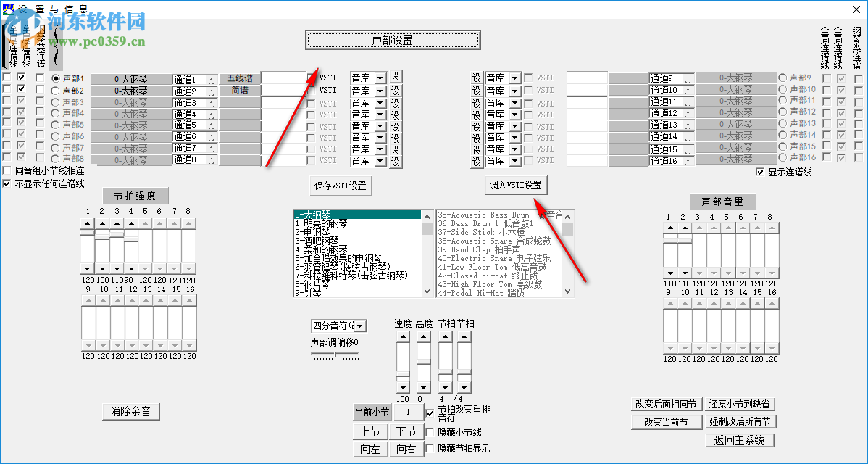The height and width of the screenshot is (464, 868).
Task: Open the 音库 dropdown in the 通道3 row
Action: click(x=380, y=103)
